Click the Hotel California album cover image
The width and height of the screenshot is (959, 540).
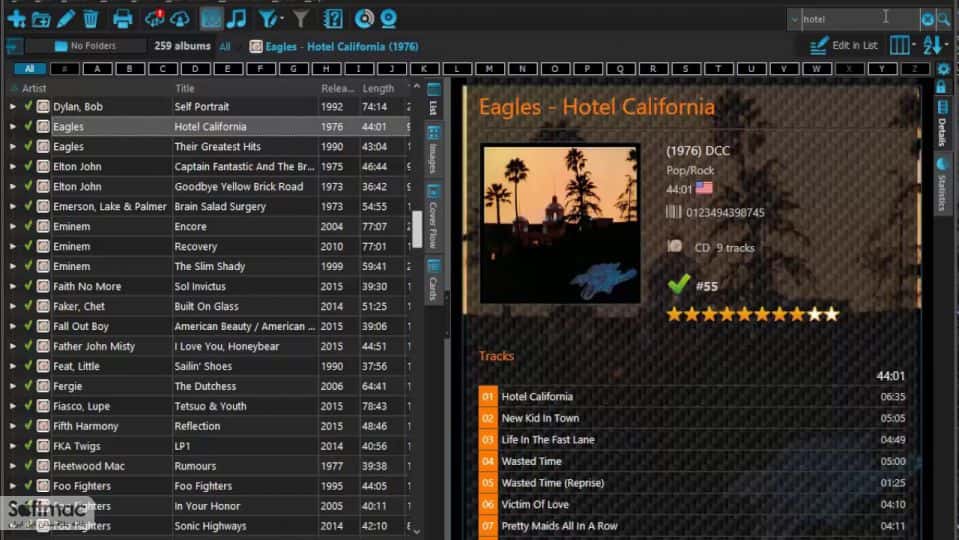click(x=560, y=224)
